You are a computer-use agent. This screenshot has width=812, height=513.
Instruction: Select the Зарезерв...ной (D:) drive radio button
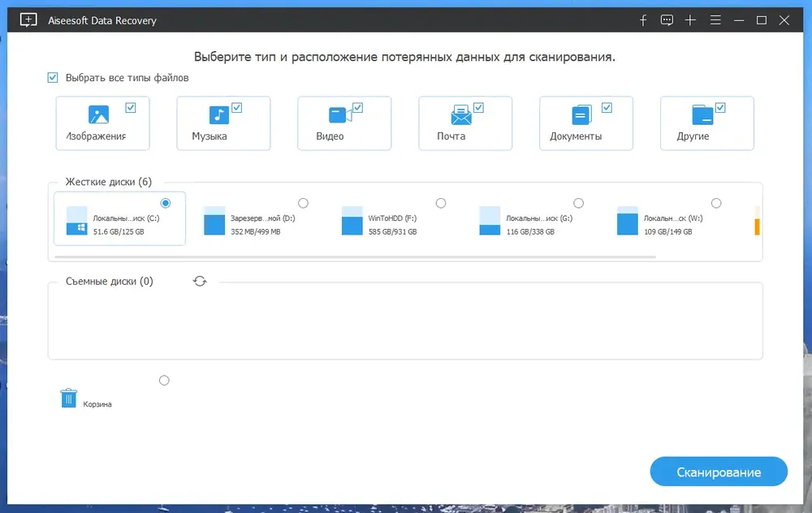pos(304,203)
